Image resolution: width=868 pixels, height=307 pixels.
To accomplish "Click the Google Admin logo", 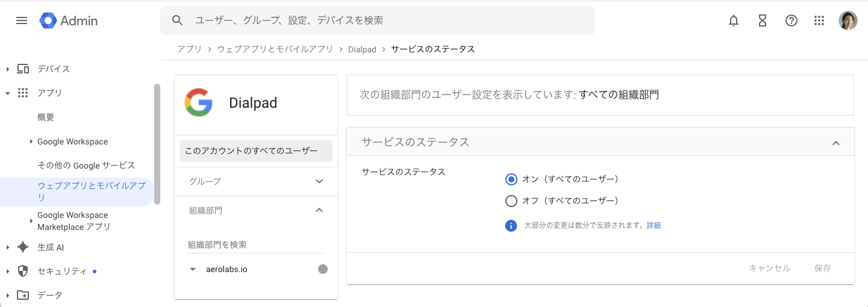I will tap(68, 20).
